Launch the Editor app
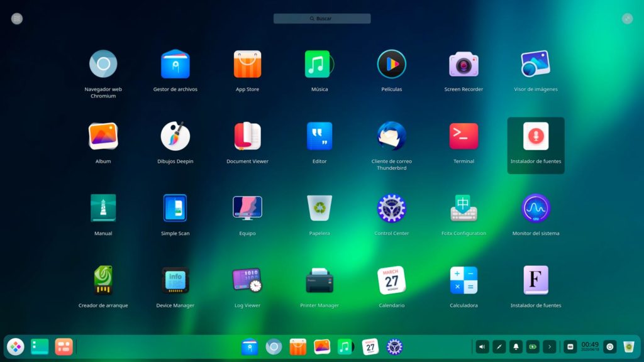 [319, 136]
